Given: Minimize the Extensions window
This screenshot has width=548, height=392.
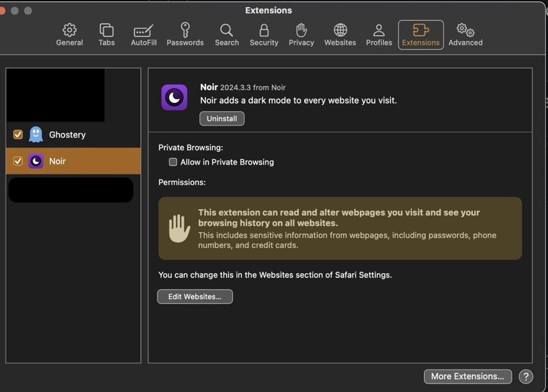Looking at the screenshot, I should [15, 11].
